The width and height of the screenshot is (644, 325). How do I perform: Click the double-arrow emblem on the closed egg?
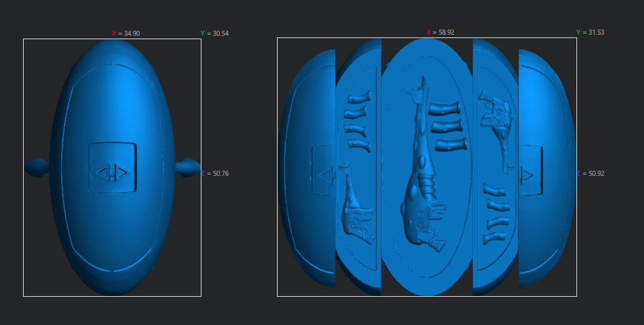point(113,172)
